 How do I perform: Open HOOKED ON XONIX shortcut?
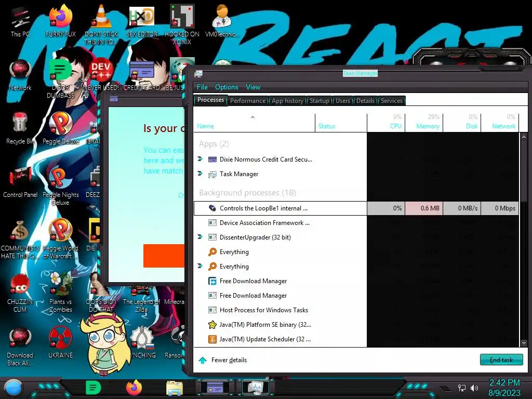[182, 25]
